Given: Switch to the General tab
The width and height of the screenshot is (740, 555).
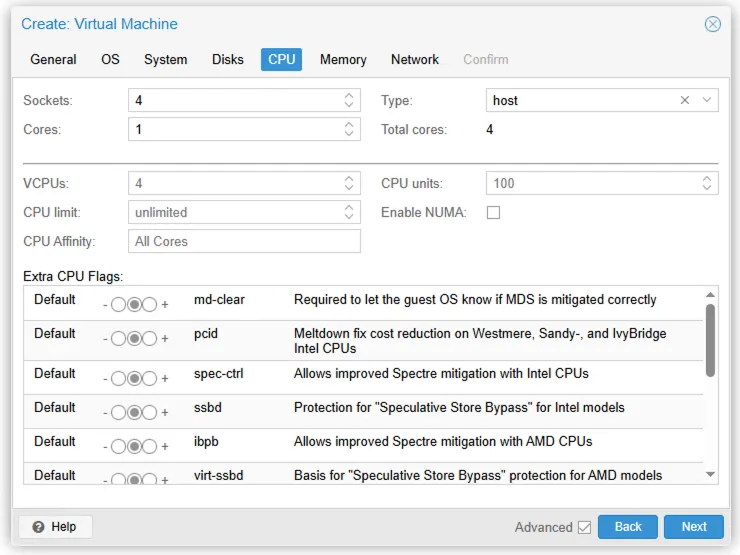Looking at the screenshot, I should coord(53,59).
